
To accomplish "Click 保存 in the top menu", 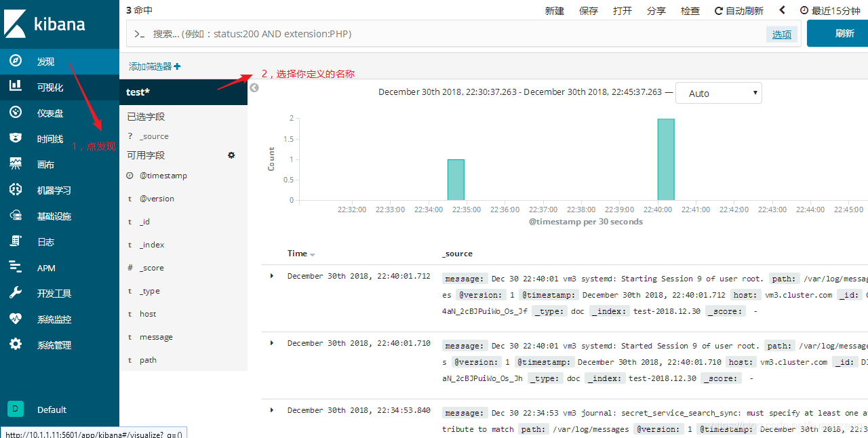I will pos(589,11).
